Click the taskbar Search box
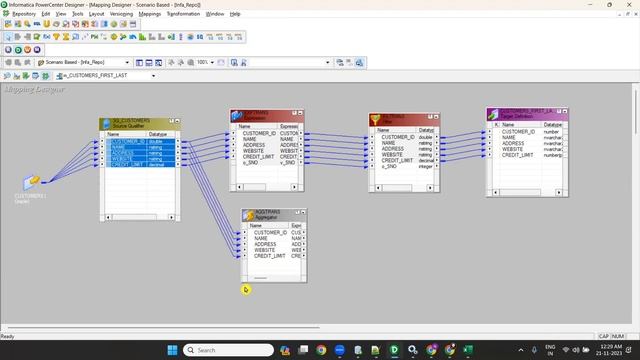This screenshot has height=360, width=640. (229, 350)
